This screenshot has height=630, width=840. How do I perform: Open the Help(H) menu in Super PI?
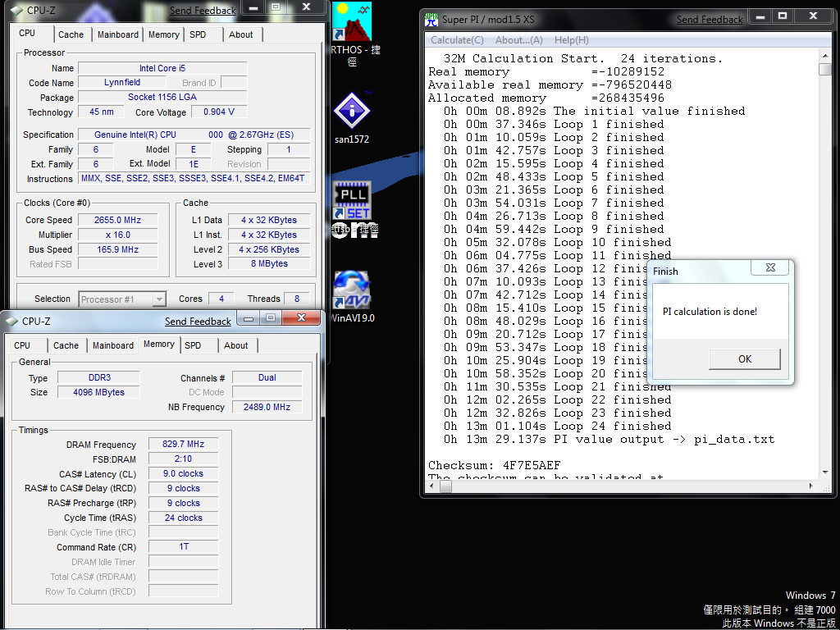click(571, 40)
